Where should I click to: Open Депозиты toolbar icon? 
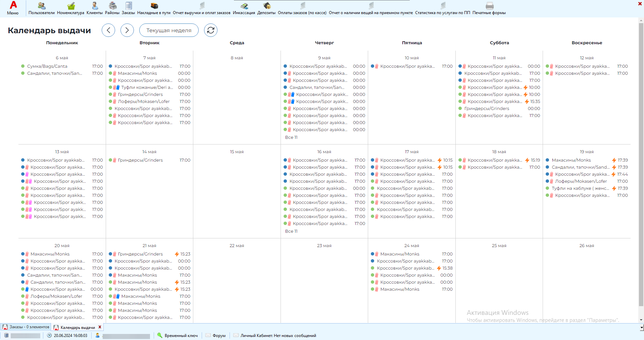pos(266,6)
